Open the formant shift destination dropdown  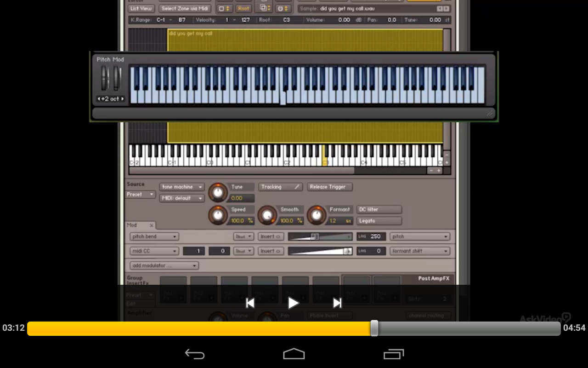click(x=419, y=251)
